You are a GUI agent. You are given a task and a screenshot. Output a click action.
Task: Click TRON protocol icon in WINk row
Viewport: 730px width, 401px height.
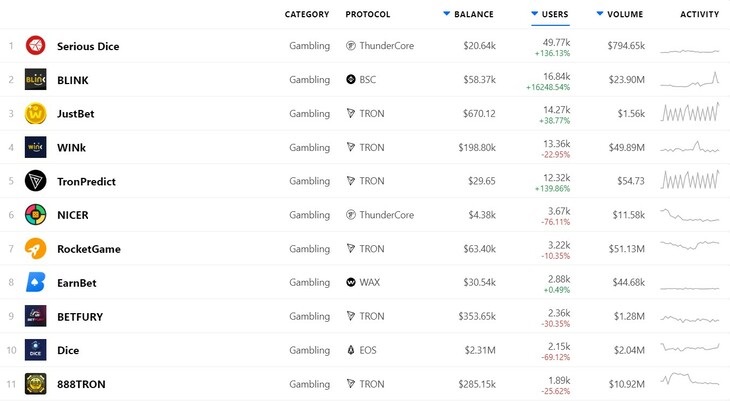(x=351, y=147)
